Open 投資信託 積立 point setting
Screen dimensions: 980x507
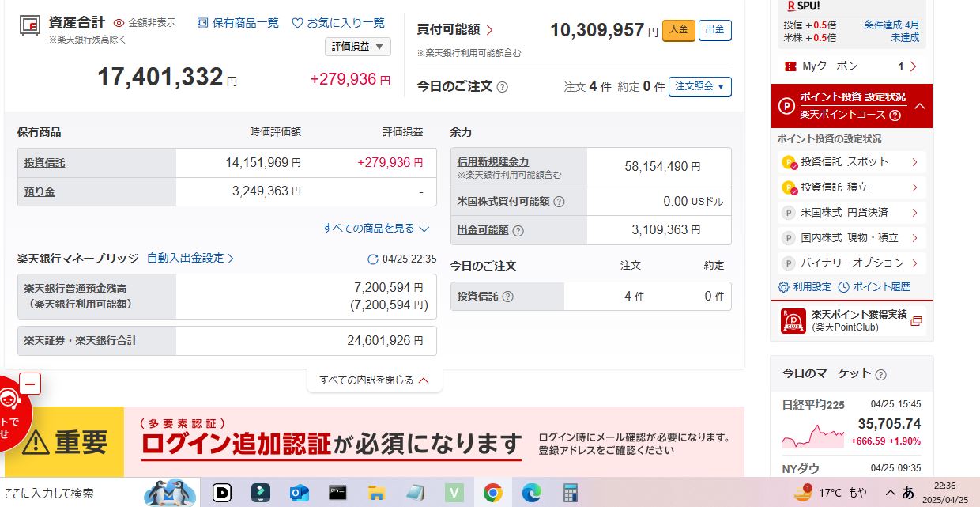click(x=851, y=187)
